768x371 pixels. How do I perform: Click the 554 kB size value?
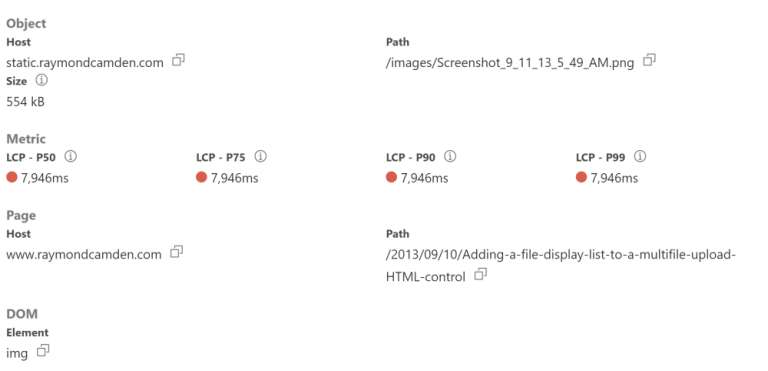(x=25, y=102)
